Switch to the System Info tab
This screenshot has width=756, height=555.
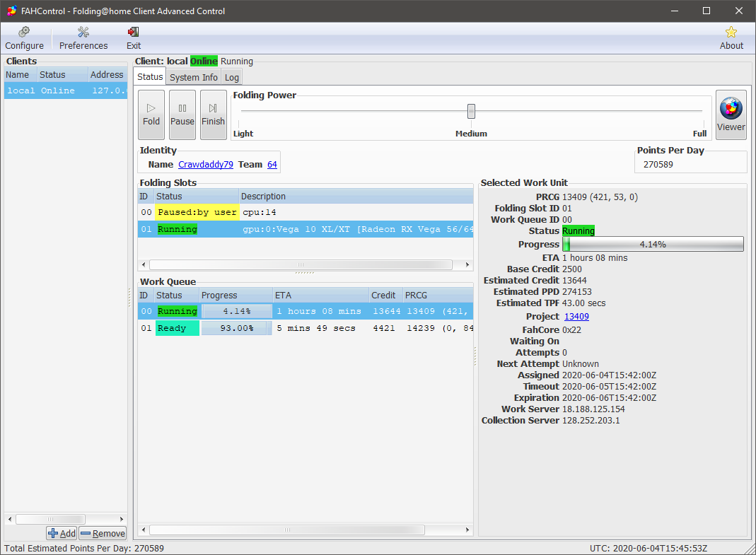193,77
